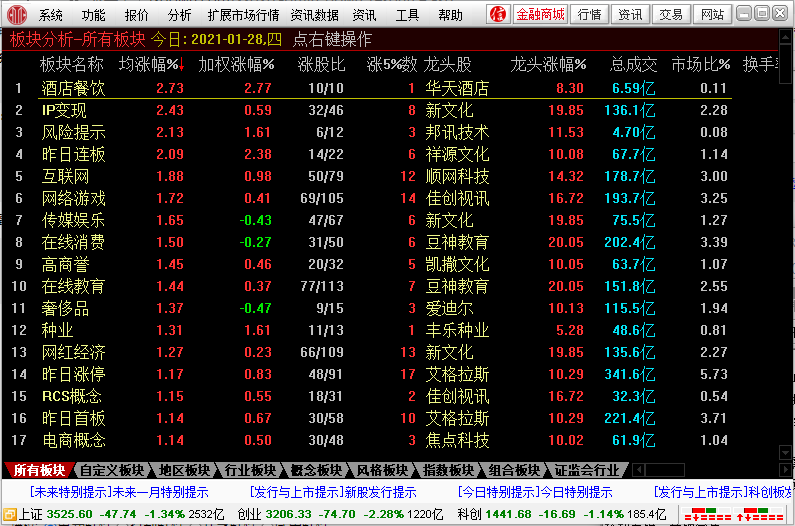The height and width of the screenshot is (526, 795).
Task: Click the 金融商城 button
Action: tap(540, 14)
